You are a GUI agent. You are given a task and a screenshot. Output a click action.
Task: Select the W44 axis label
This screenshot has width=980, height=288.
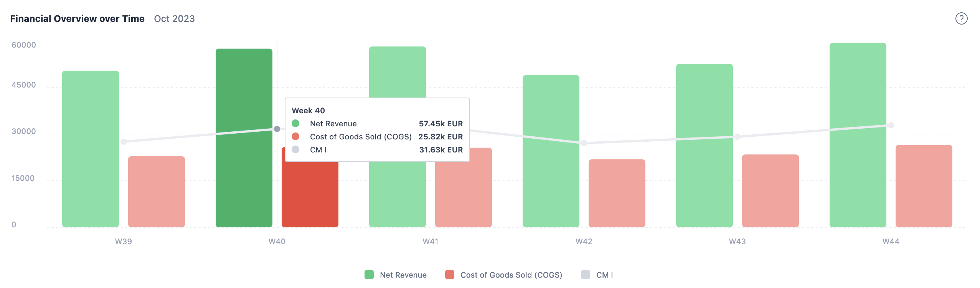[890, 242]
